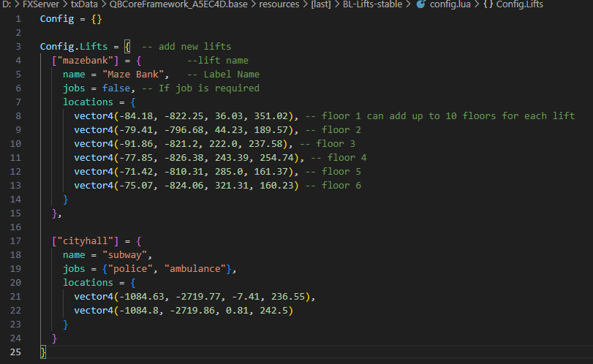Click the Lua file icon in breadcrumb

click(420, 4)
